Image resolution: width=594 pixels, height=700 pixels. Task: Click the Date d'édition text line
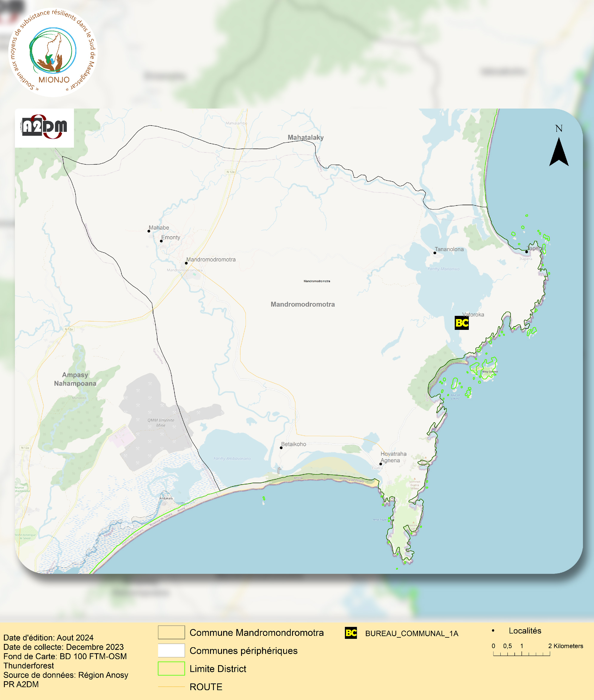point(49,638)
